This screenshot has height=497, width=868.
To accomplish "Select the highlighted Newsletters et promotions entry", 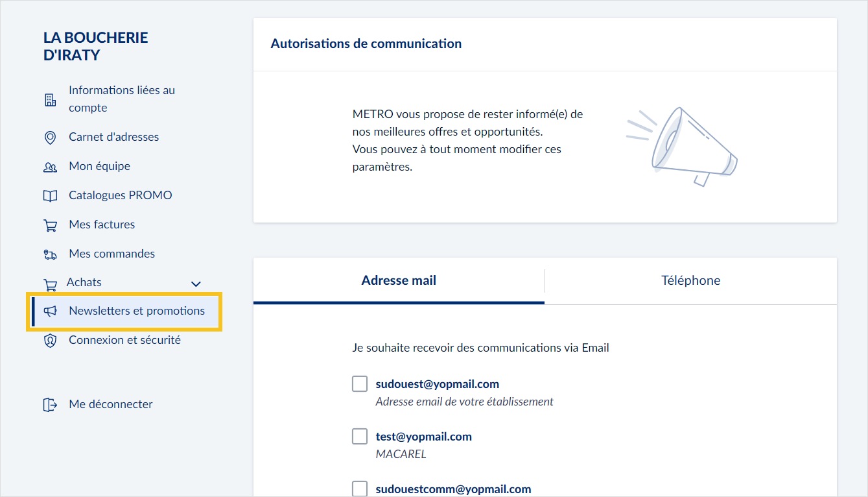I will [137, 311].
